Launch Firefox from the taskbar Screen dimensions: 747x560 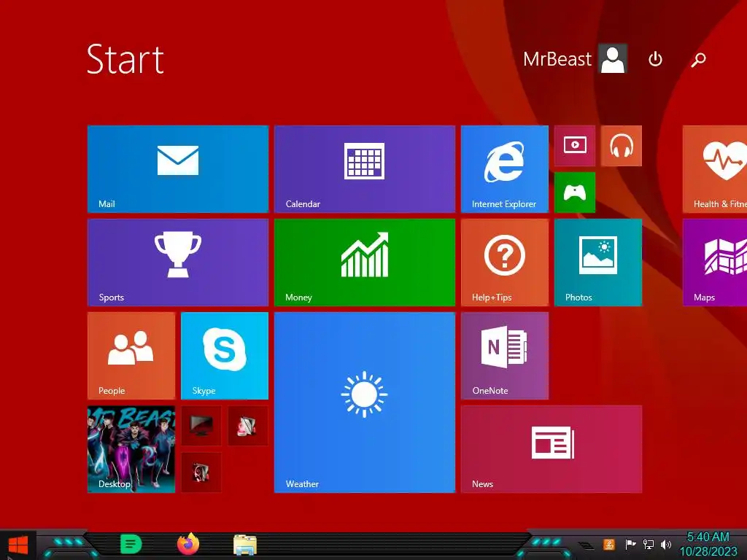[x=188, y=544]
